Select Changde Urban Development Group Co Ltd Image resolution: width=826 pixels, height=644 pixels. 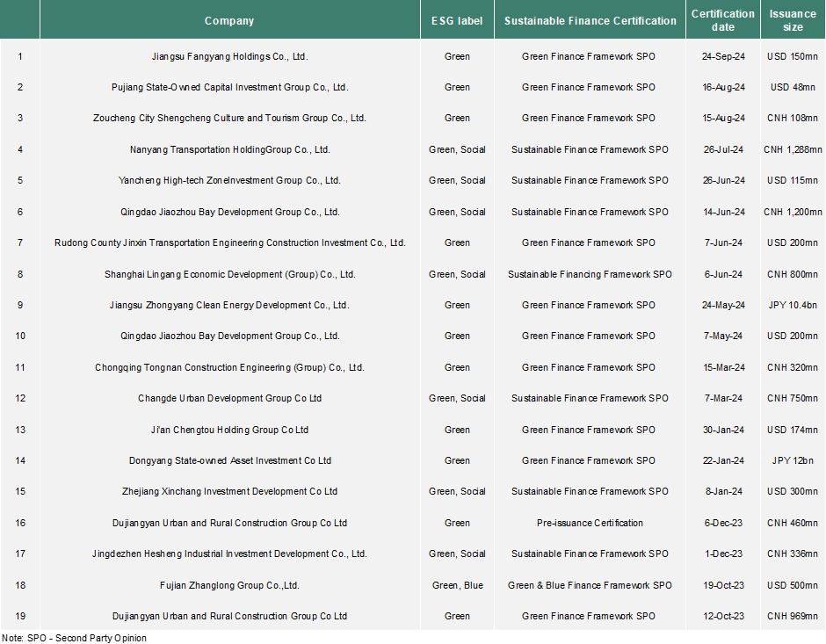click(229, 398)
